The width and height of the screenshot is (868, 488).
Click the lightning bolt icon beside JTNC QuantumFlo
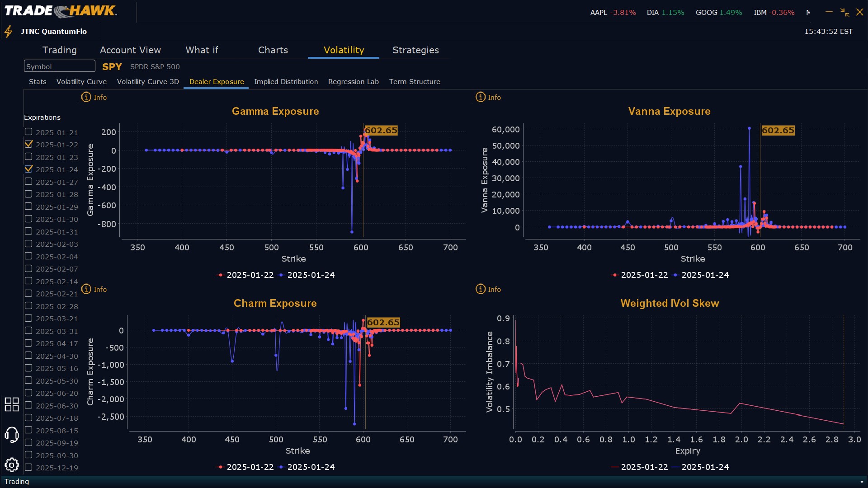[x=8, y=32]
